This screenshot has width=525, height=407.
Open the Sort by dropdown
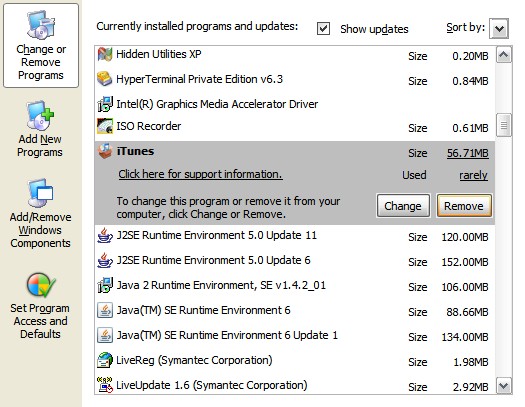[499, 28]
